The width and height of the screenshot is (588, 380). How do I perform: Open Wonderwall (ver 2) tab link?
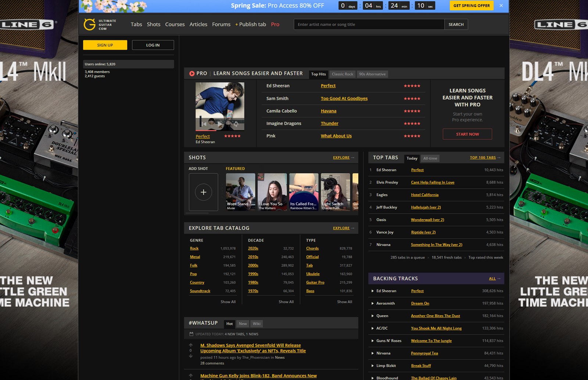(427, 220)
